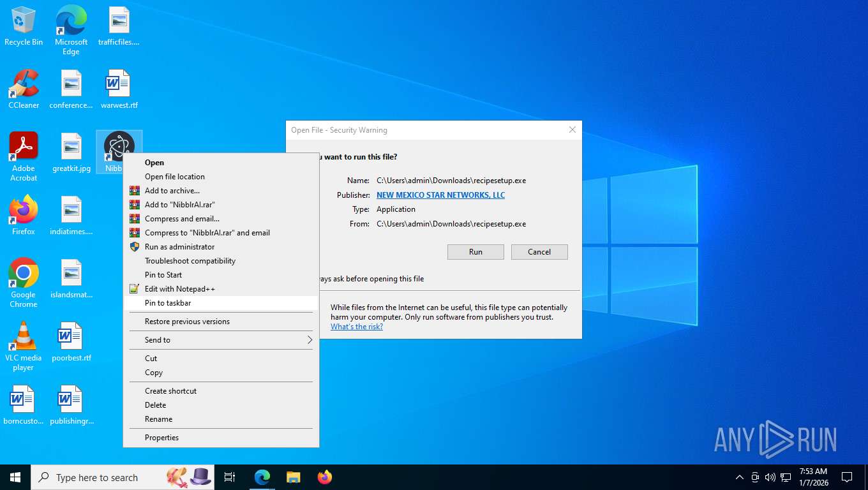Select publishingr Word document icon

coord(71,405)
